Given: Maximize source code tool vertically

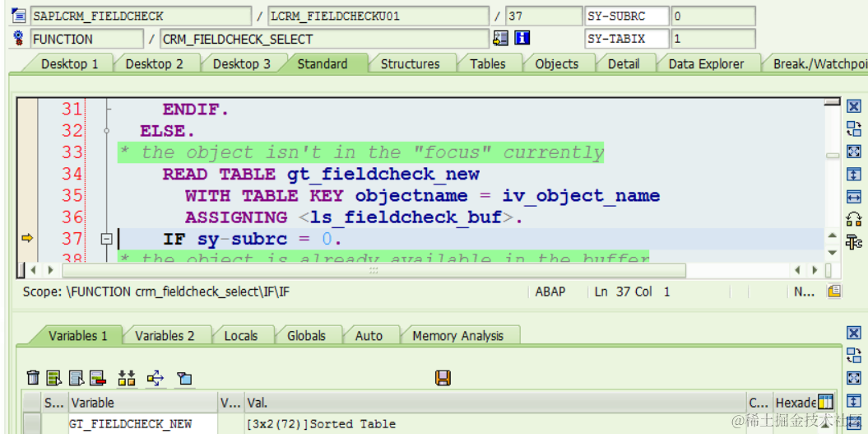Looking at the screenshot, I should [x=854, y=174].
